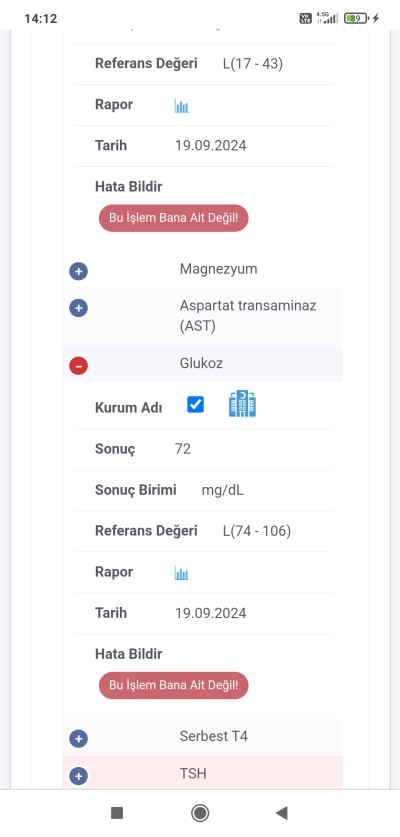400x837 pixels.
Task: Tap the recent apps square icon
Action: click(117, 813)
